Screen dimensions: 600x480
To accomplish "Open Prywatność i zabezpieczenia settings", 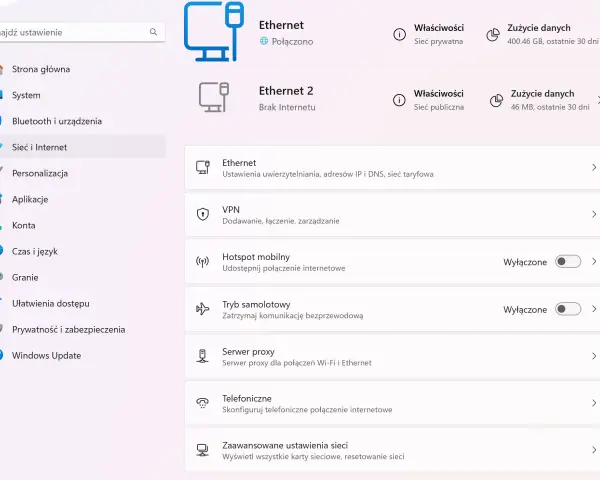I will pos(82,330).
